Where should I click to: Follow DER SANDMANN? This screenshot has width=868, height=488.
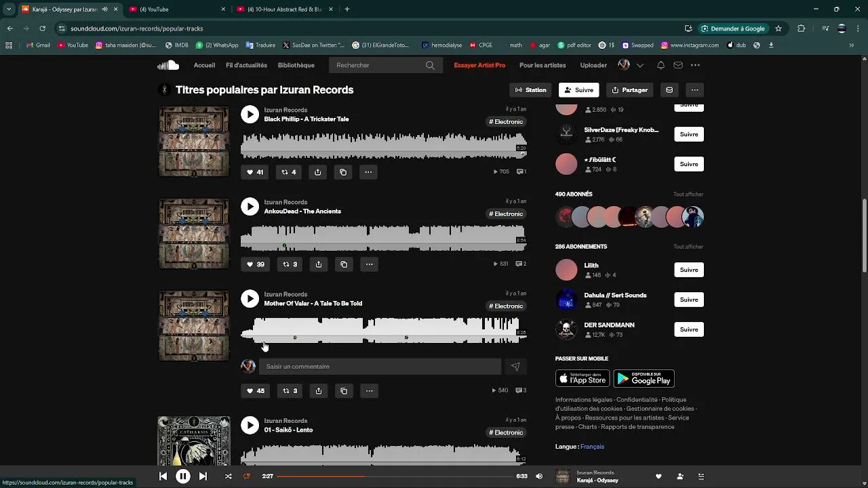689,329
